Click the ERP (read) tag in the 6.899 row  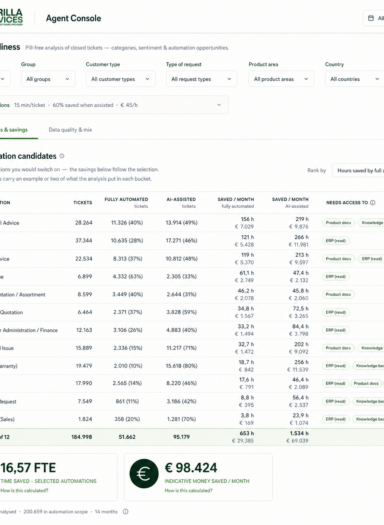(x=336, y=277)
